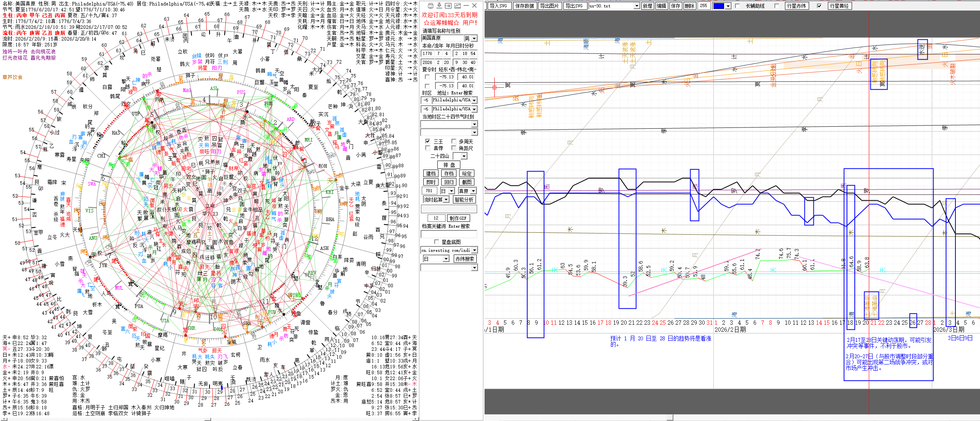980x421 pixels.
Task: Click the download arrow icon
Action: pos(439,5)
